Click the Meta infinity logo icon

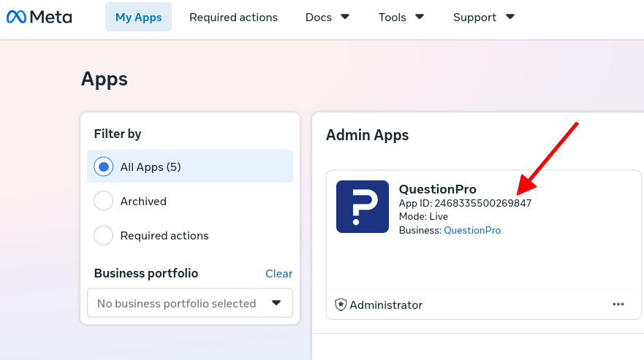(x=16, y=17)
